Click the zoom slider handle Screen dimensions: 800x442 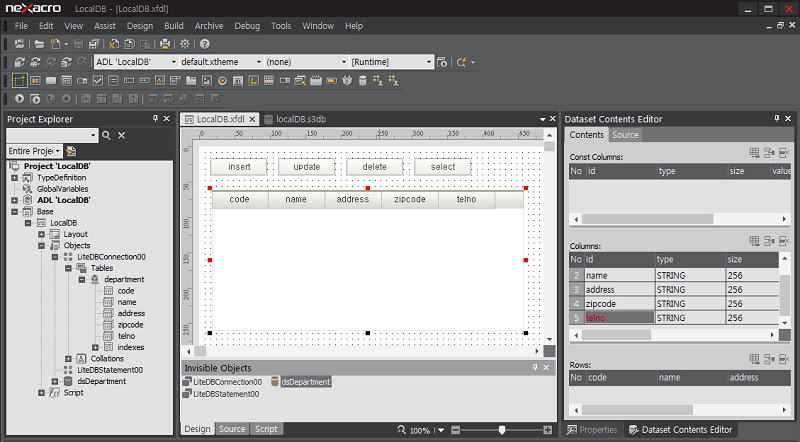502,430
